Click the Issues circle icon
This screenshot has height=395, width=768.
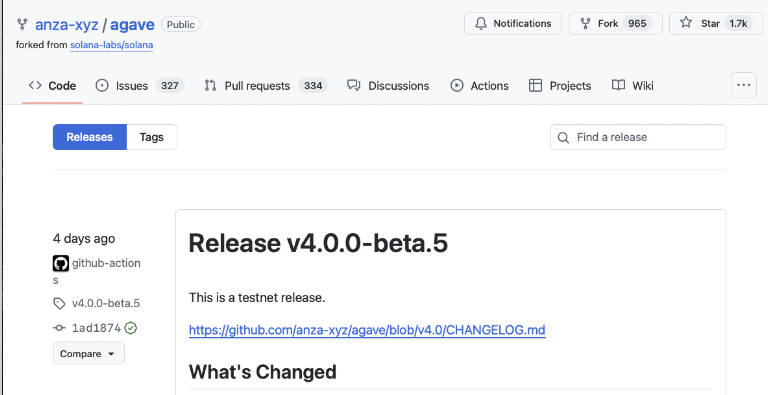coord(102,86)
